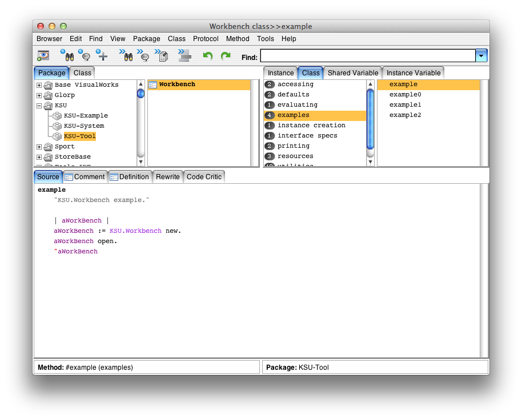Expand the Glorp bundle
522x420 pixels.
coord(39,95)
